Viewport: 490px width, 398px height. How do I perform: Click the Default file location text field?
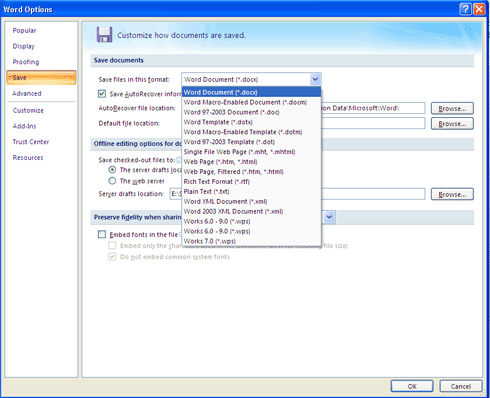click(373, 123)
